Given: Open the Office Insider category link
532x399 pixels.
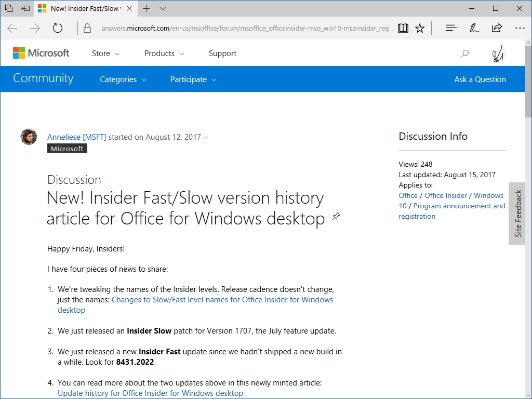Looking at the screenshot, I should tap(445, 195).
